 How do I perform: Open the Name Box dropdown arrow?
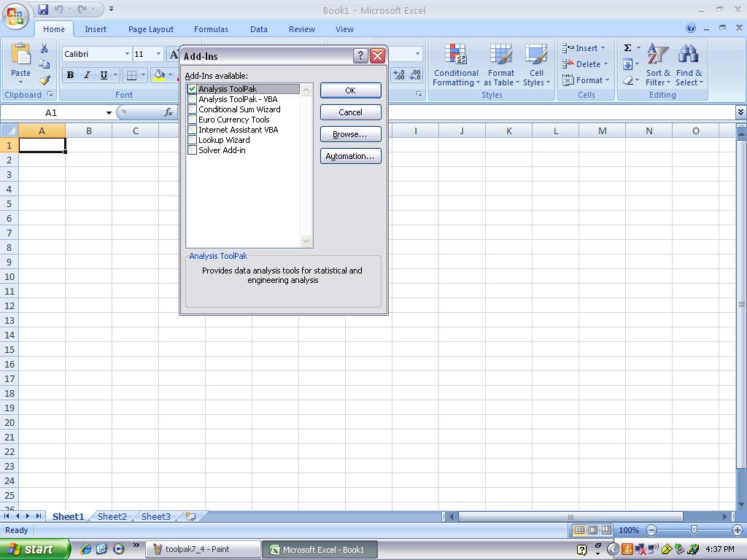[x=109, y=113]
